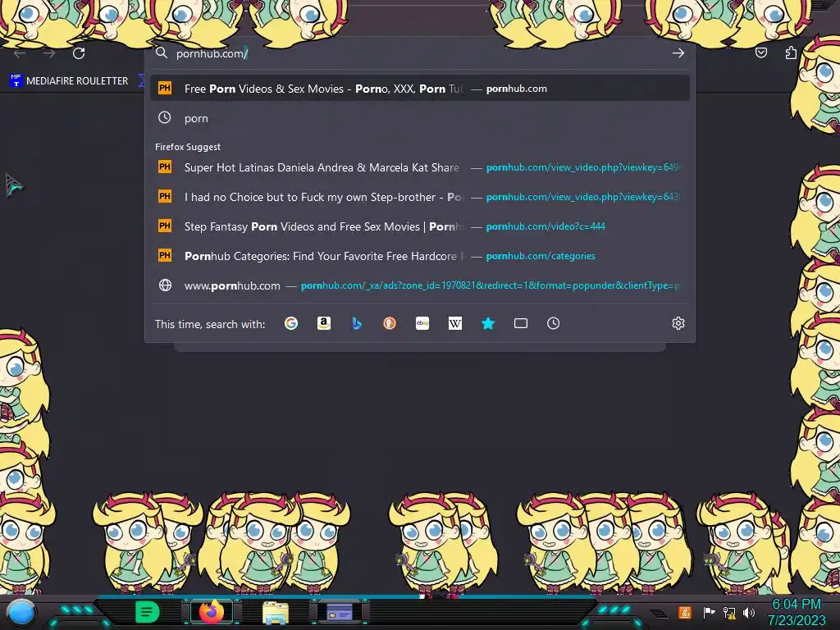Reload the current page
The image size is (840, 630).
pyautogui.click(x=79, y=53)
